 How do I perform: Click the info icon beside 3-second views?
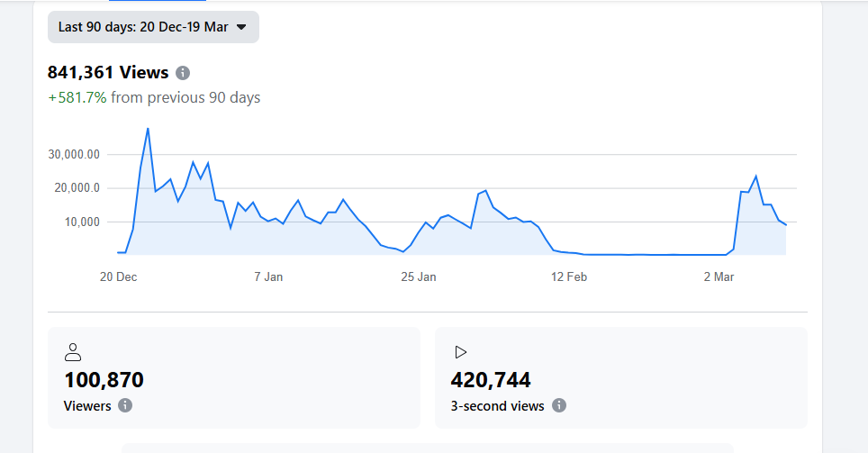[558, 405]
